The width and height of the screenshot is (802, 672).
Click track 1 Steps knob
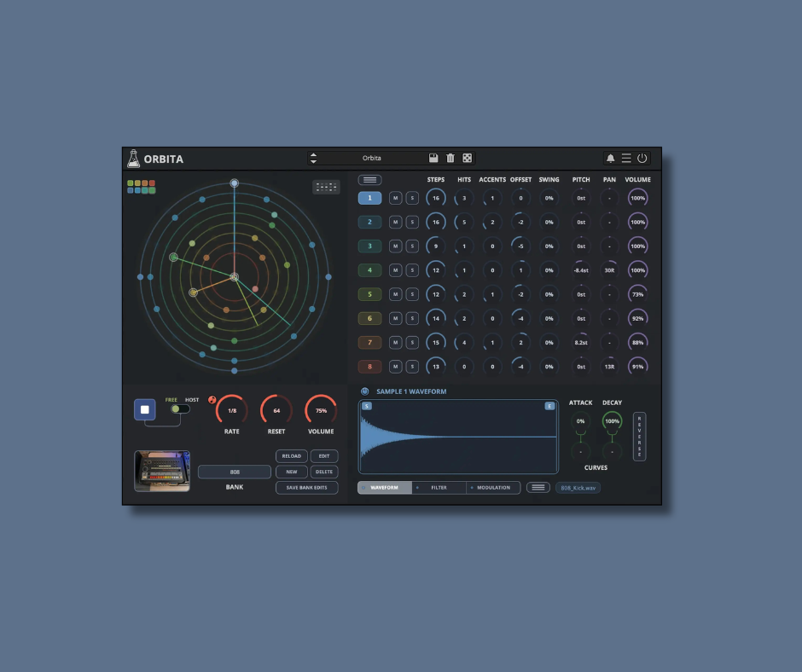click(436, 198)
